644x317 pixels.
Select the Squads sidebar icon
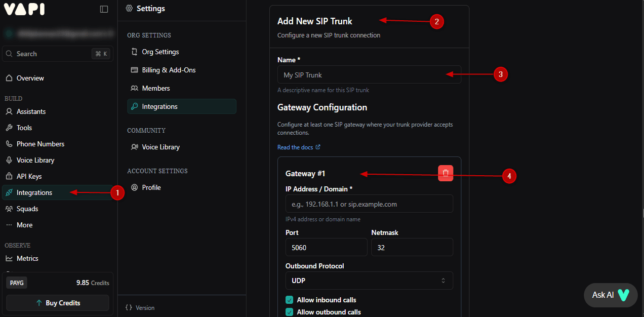10,209
